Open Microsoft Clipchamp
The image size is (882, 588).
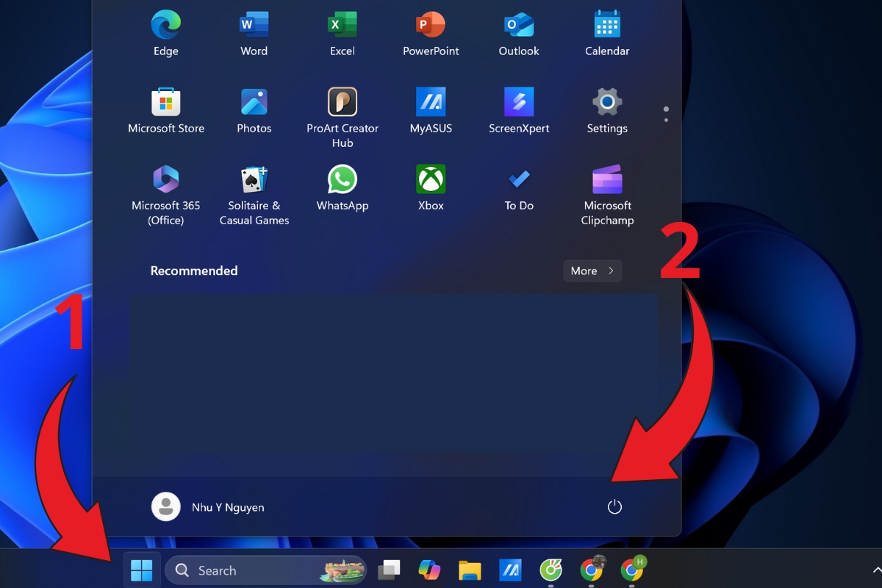click(607, 195)
